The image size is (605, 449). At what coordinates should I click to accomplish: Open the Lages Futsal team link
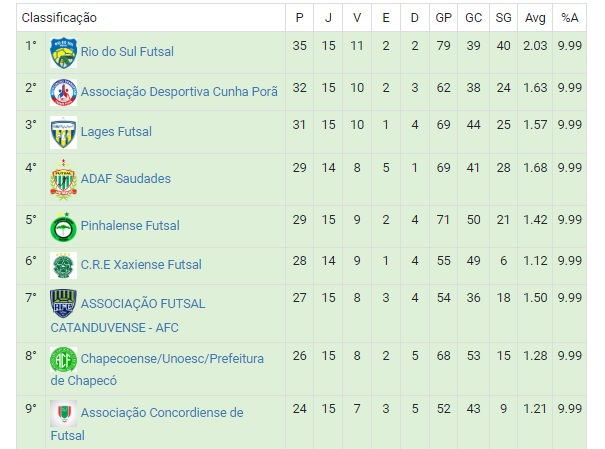[x=116, y=132]
